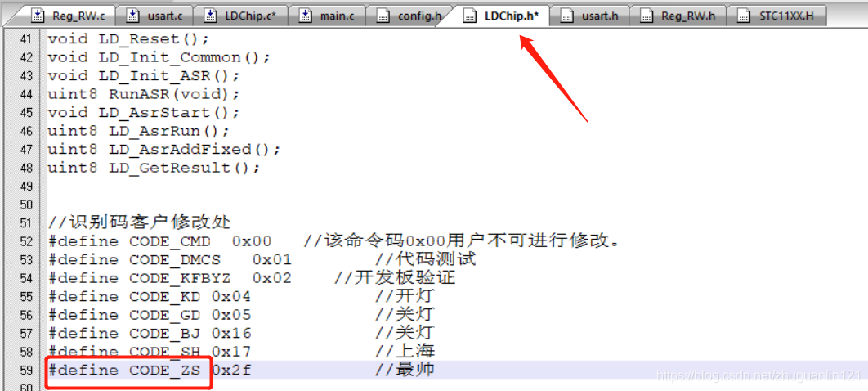Click the comment "//最帅"

(x=405, y=370)
